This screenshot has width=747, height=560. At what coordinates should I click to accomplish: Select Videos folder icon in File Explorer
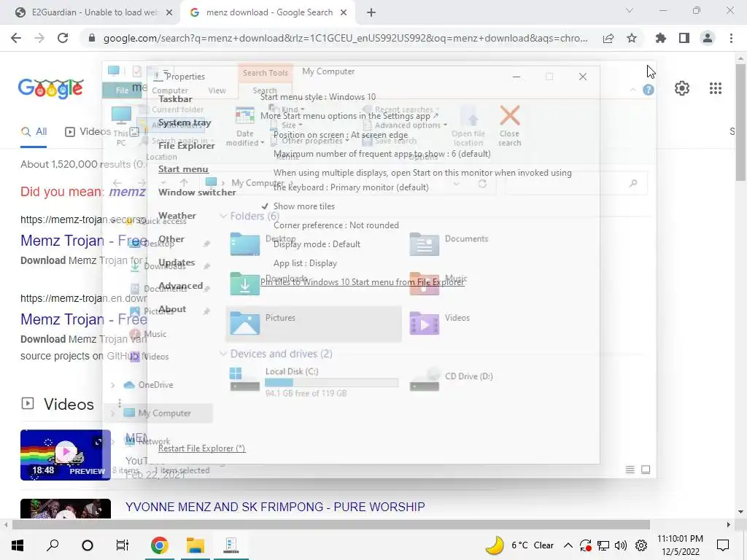coord(424,323)
